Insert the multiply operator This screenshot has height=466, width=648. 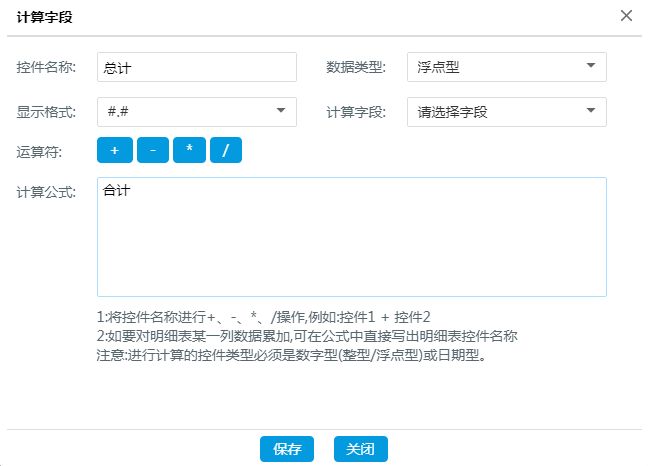(189, 150)
